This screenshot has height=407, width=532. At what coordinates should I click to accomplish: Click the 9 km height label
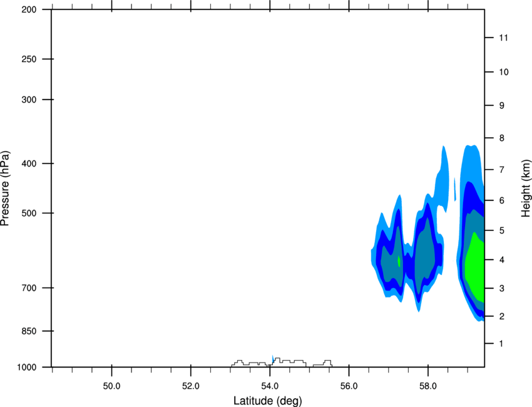(x=502, y=106)
